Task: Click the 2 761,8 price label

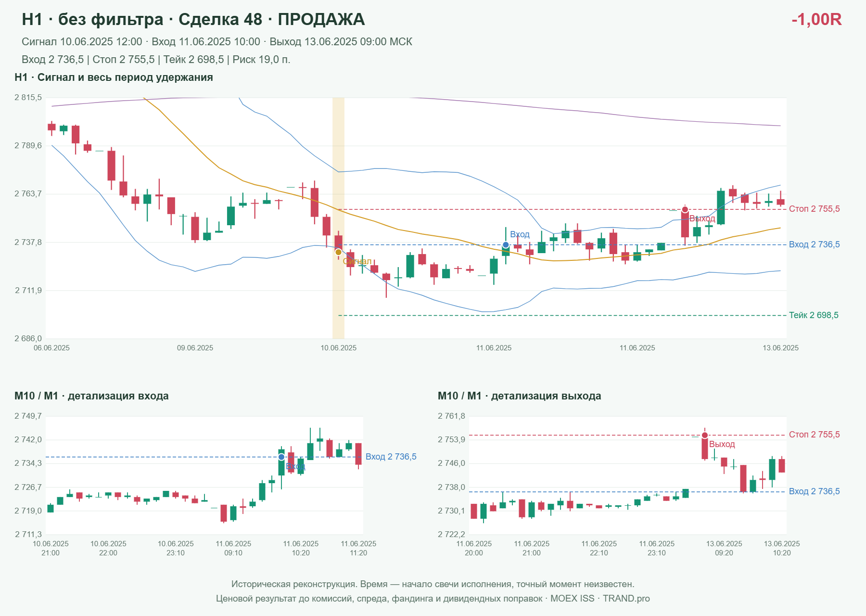Action: (x=451, y=416)
